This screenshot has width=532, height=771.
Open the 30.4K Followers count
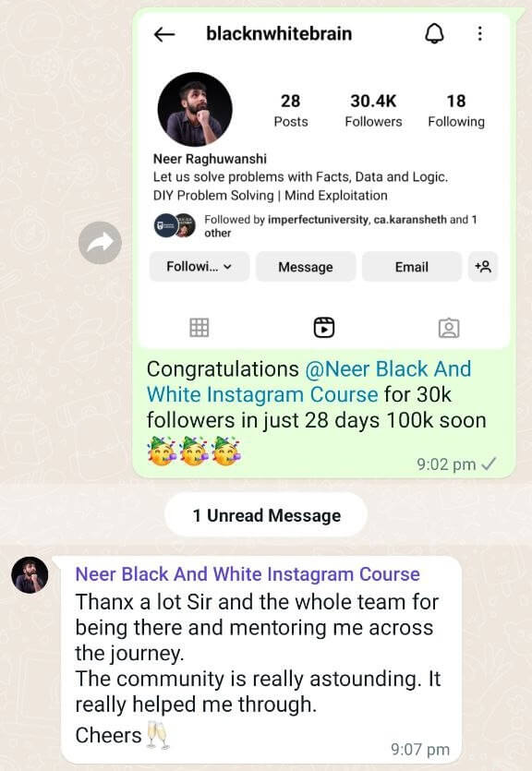373,110
